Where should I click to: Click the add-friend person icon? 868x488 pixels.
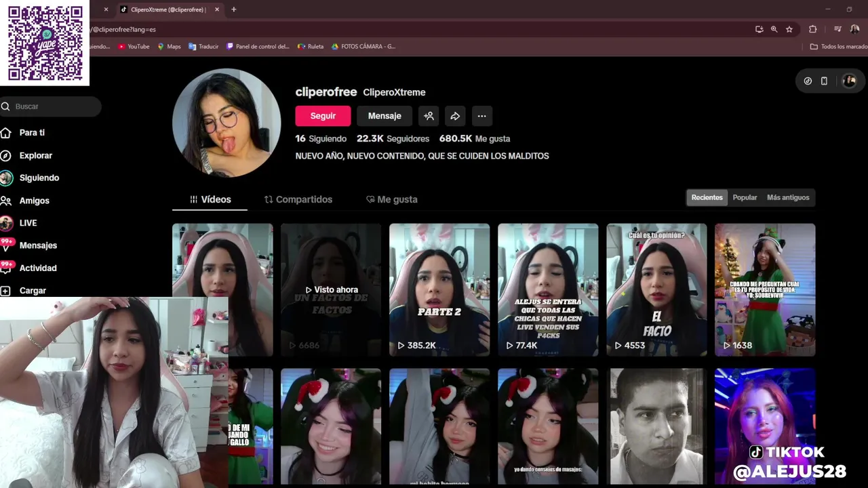tap(429, 116)
